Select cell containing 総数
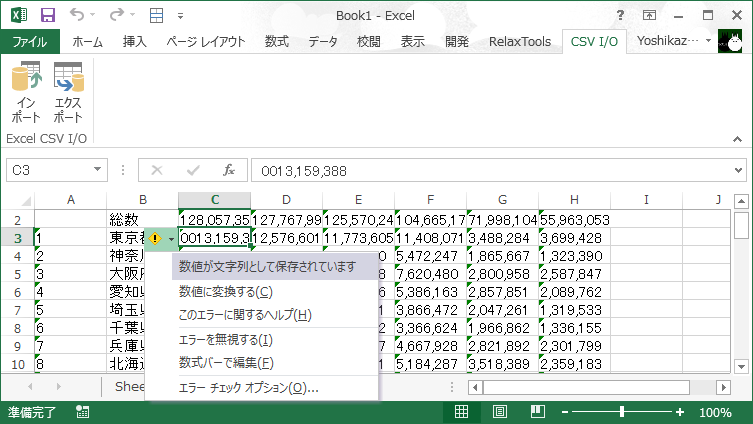Screen dimensions: 753x424 (x=142, y=220)
